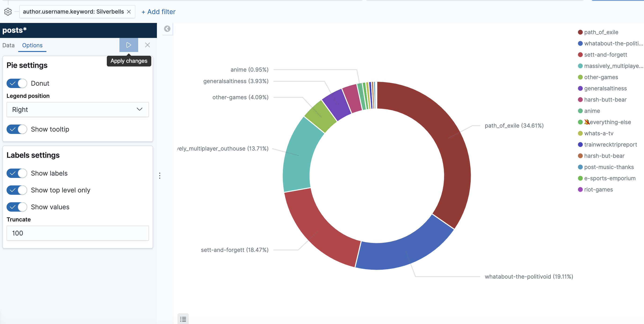Turn off Show labels switch
Viewport: 644px width, 324px height.
coord(17,173)
